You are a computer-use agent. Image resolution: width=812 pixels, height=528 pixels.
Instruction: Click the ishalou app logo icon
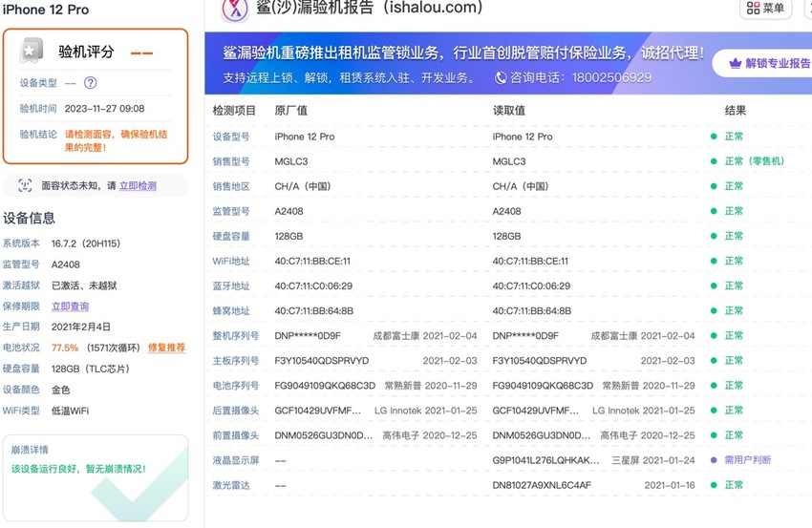pos(235,10)
